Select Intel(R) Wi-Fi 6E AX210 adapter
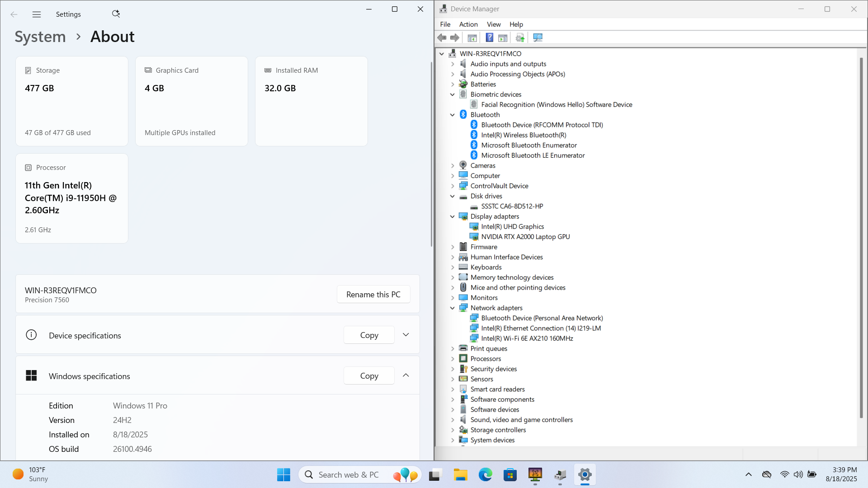The height and width of the screenshot is (488, 868). pos(527,338)
